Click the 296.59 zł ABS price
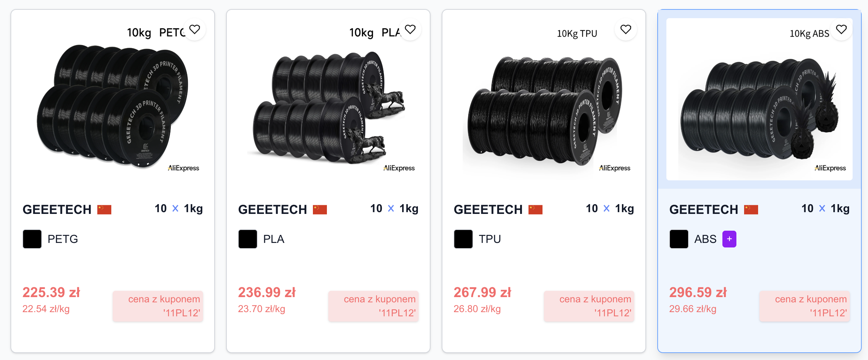The height and width of the screenshot is (360, 868). [698, 292]
